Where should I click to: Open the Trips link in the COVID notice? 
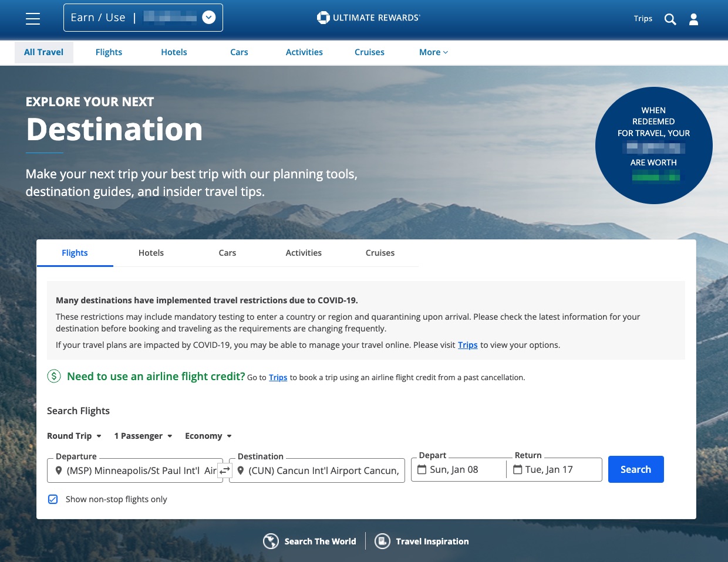(x=468, y=345)
